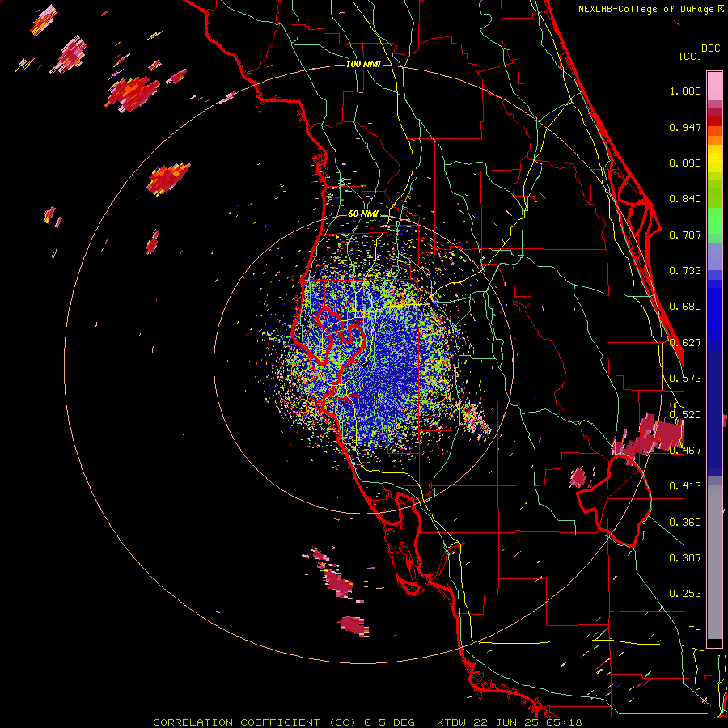Click the DCC label above the color scale
The width and height of the screenshot is (728, 728).
click(710, 49)
